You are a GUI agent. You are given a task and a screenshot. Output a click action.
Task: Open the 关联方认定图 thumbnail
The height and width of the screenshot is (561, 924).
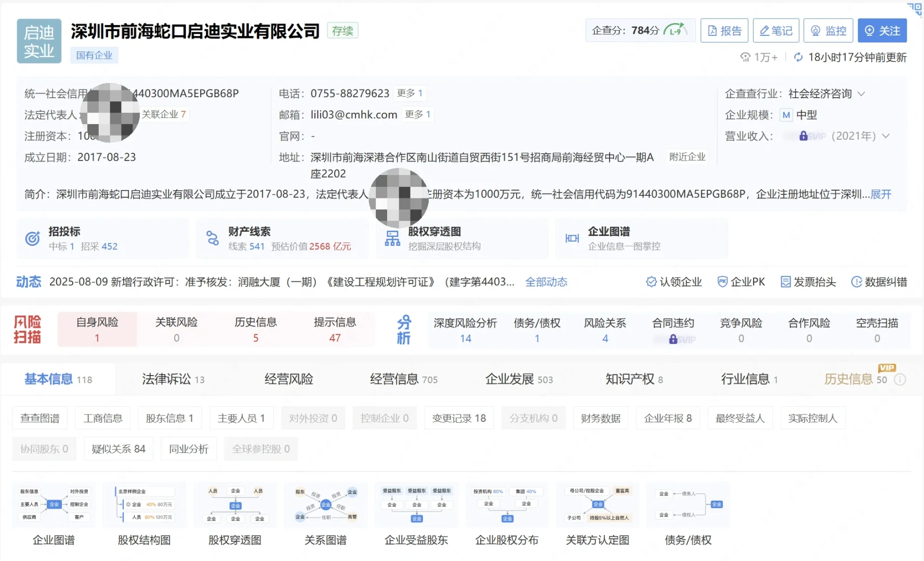[x=598, y=505]
